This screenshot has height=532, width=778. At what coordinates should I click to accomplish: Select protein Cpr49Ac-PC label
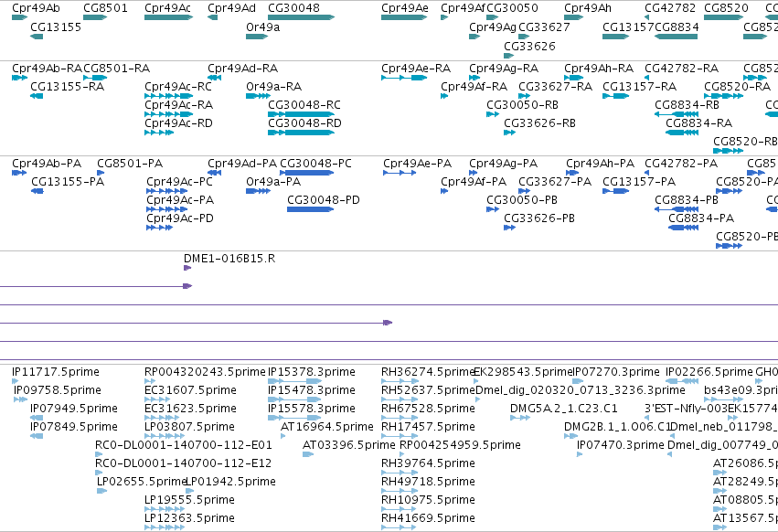pos(179,182)
